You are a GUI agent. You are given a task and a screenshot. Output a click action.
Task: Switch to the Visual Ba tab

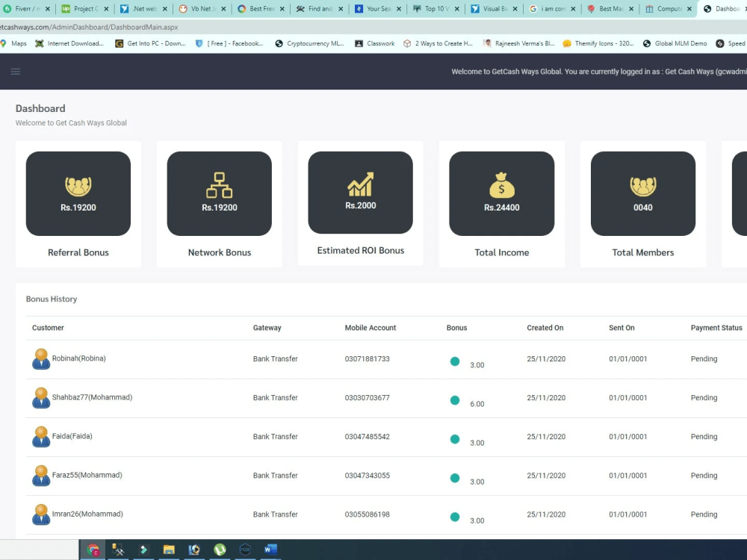click(x=493, y=8)
